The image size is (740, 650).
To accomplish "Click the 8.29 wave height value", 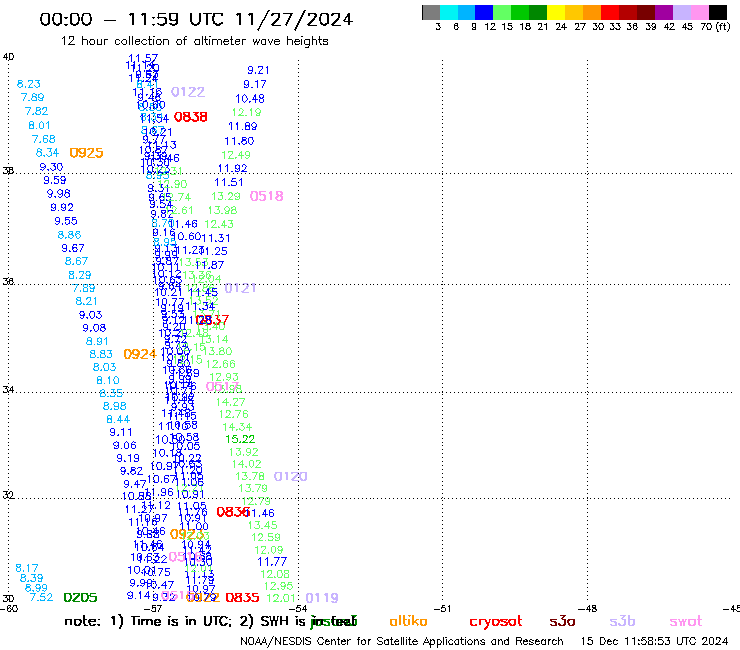I will pyautogui.click(x=80, y=275).
